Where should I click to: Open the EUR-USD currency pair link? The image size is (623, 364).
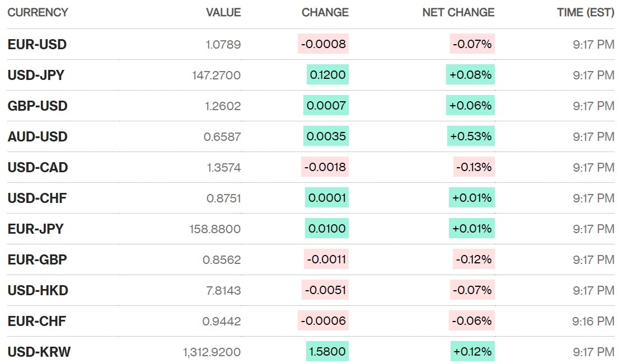coord(37,45)
